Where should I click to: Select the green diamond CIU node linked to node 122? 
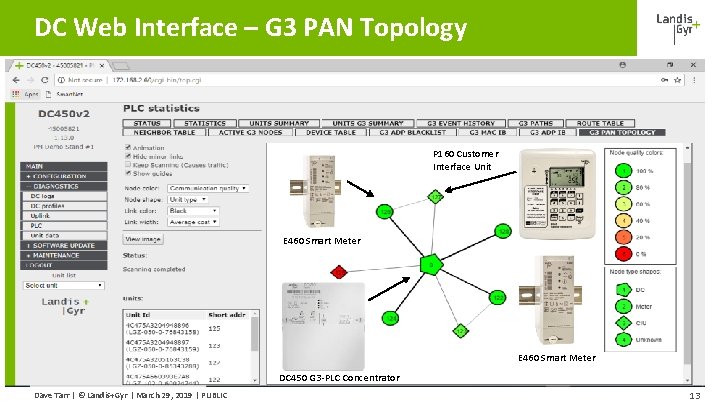(460, 331)
